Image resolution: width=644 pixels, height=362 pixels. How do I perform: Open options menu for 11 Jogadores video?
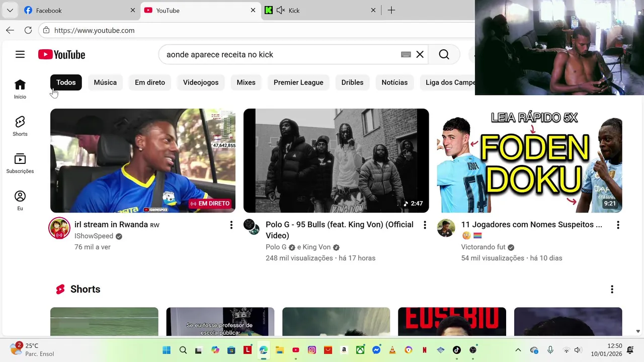[618, 225]
